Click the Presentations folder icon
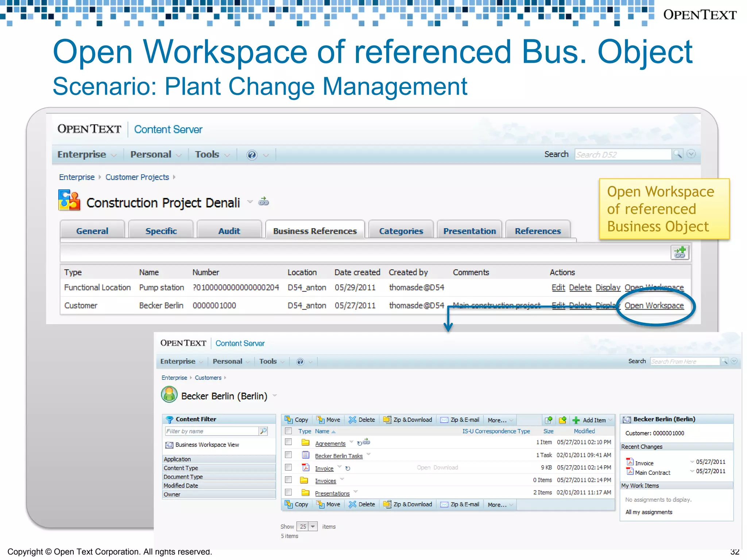Viewport: 747px width, 560px height. [305, 493]
